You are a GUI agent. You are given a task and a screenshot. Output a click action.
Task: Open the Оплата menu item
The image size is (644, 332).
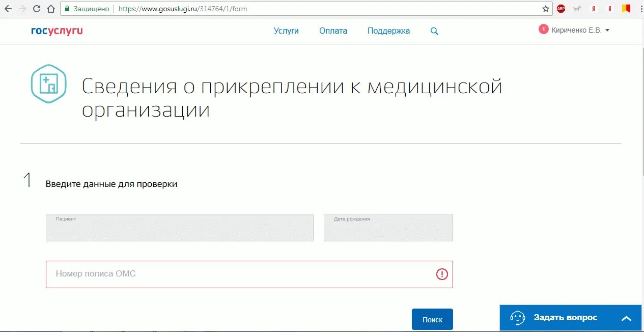pyautogui.click(x=333, y=31)
